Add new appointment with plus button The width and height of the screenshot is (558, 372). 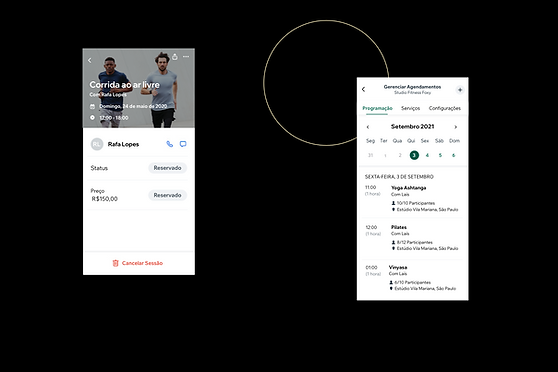[460, 90]
